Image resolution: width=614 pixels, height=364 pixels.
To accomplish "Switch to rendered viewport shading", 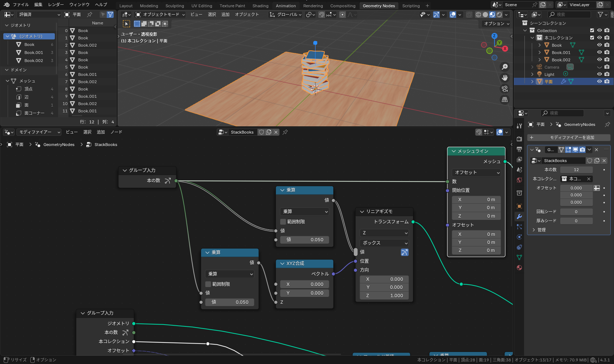I will [x=499, y=15].
